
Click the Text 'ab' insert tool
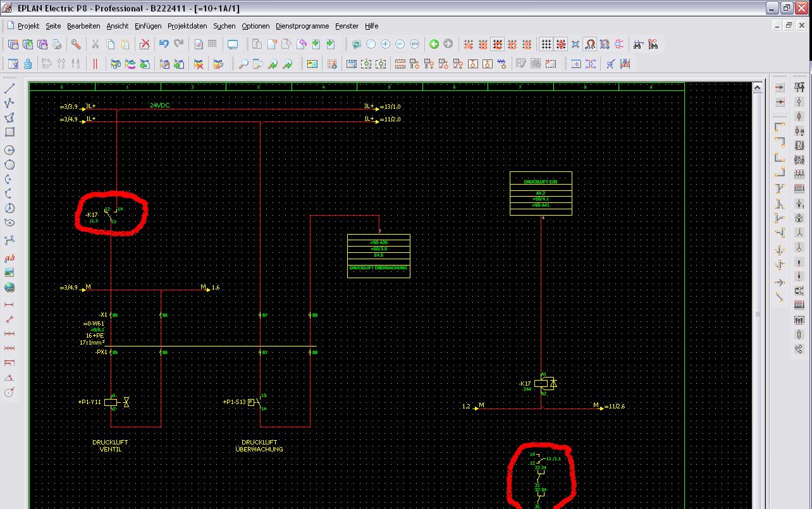(9, 258)
